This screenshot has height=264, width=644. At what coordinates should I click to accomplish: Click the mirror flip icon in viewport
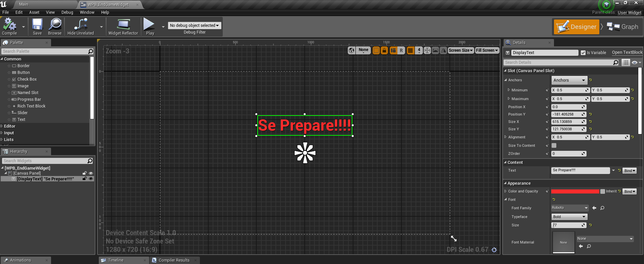click(443, 50)
